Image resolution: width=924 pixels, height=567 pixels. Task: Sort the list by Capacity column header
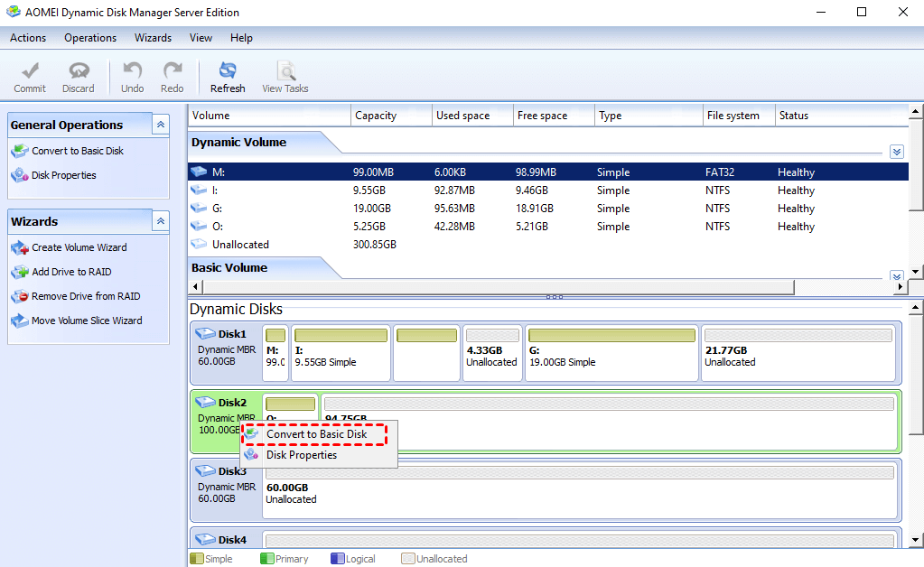[388, 116]
